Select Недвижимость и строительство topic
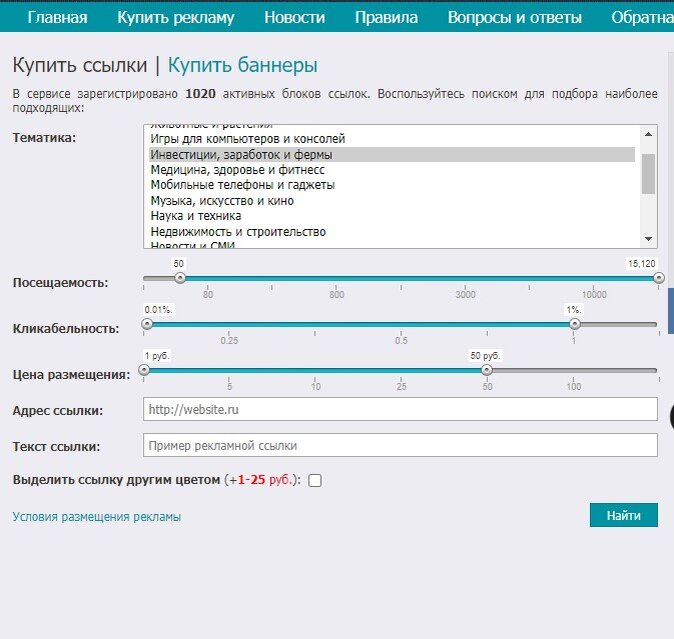 (392, 232)
